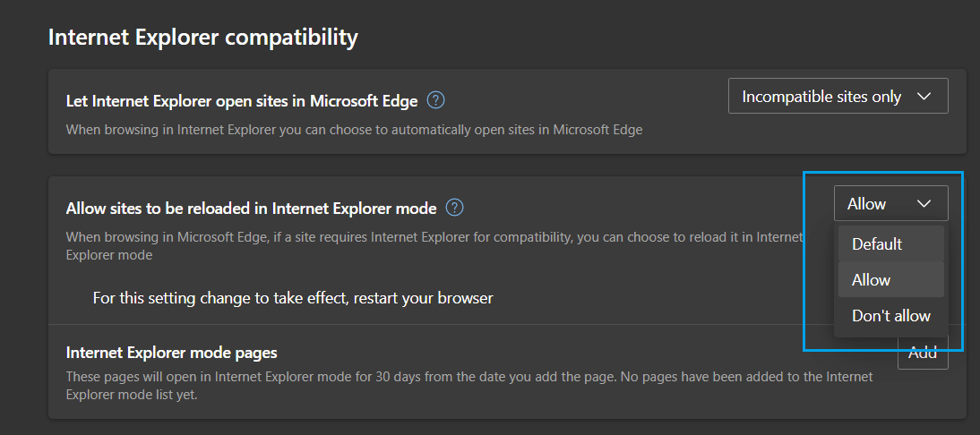Select Default in the dropdown list
The height and width of the screenshot is (435, 980).
[x=890, y=244]
